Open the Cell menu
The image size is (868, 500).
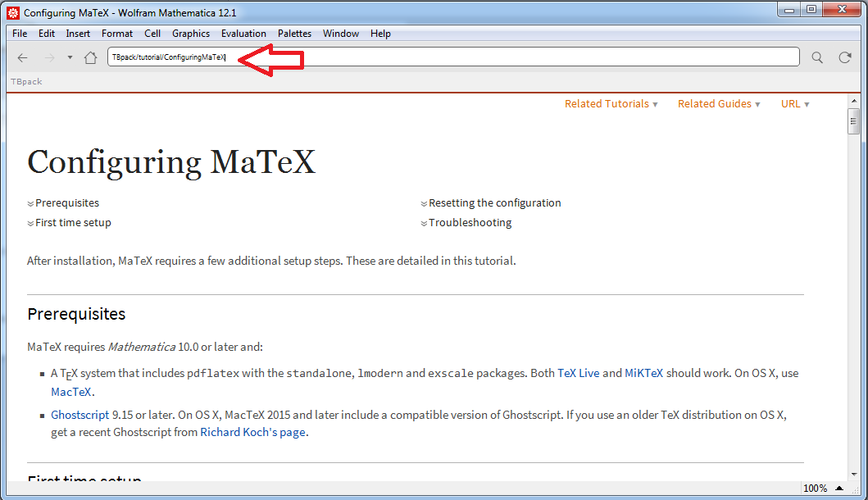tap(152, 34)
